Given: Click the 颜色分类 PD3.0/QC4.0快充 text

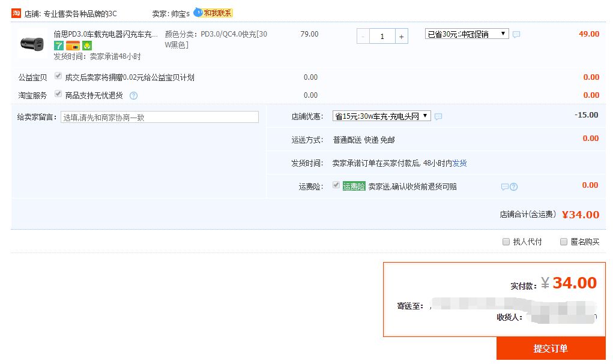Looking at the screenshot, I should click(x=216, y=40).
